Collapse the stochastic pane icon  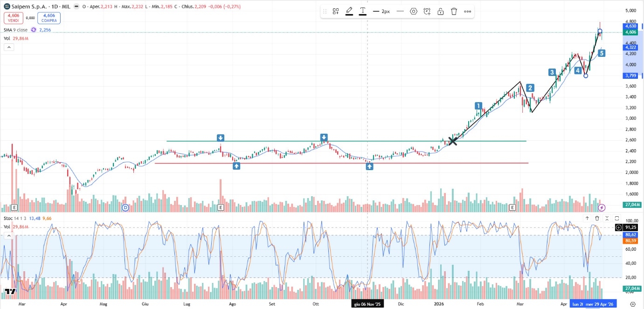(x=607, y=218)
